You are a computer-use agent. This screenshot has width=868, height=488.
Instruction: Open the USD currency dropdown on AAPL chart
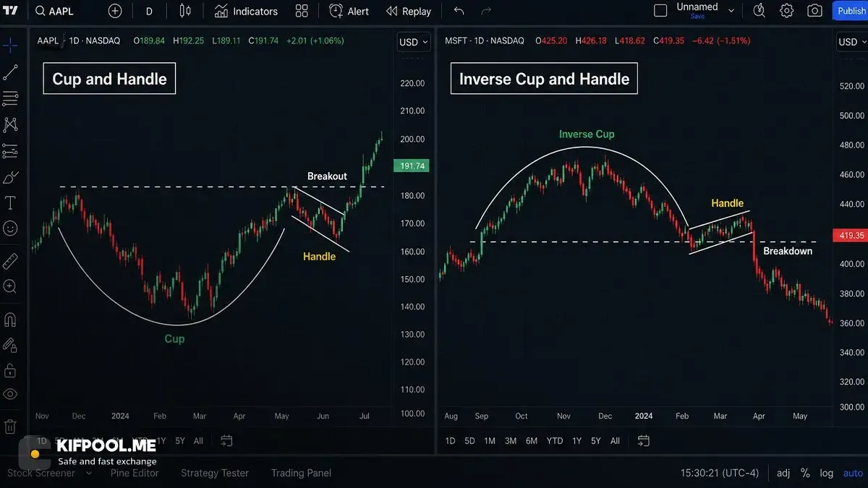pos(414,42)
